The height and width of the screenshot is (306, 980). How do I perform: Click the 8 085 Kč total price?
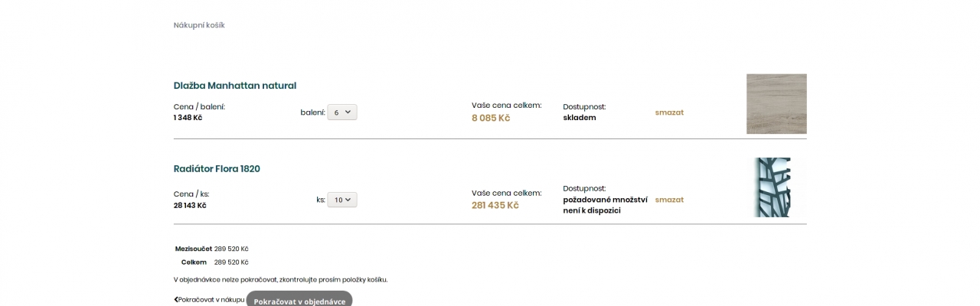491,118
